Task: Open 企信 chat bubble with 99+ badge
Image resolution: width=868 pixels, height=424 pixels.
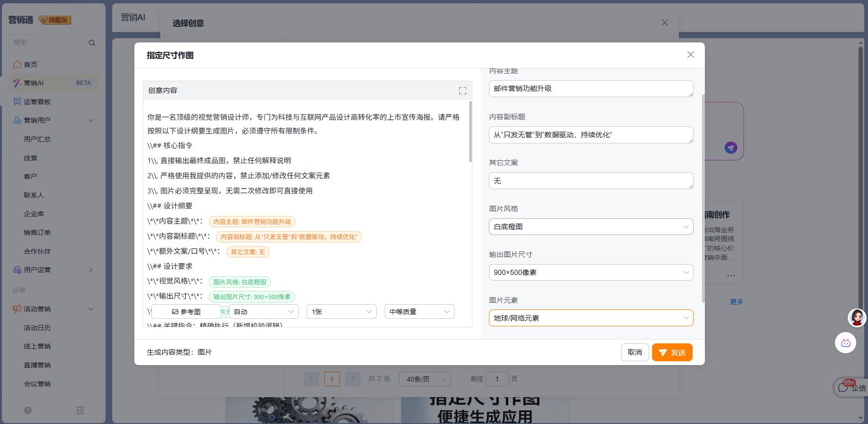Action: (x=851, y=387)
